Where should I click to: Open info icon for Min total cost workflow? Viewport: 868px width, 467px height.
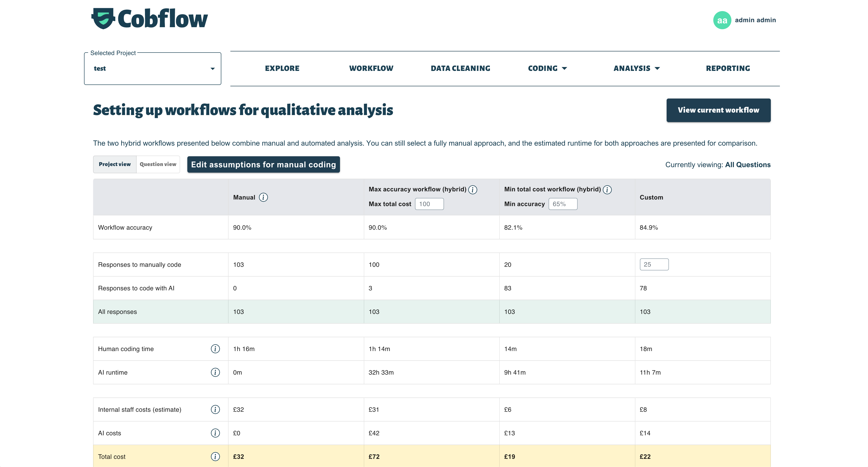pyautogui.click(x=607, y=190)
